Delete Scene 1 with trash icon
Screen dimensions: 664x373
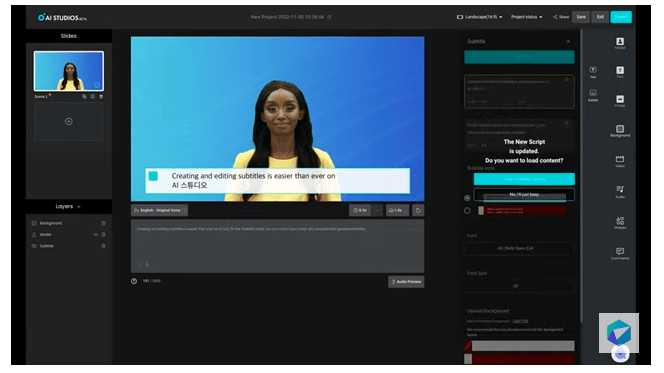pyautogui.click(x=101, y=97)
